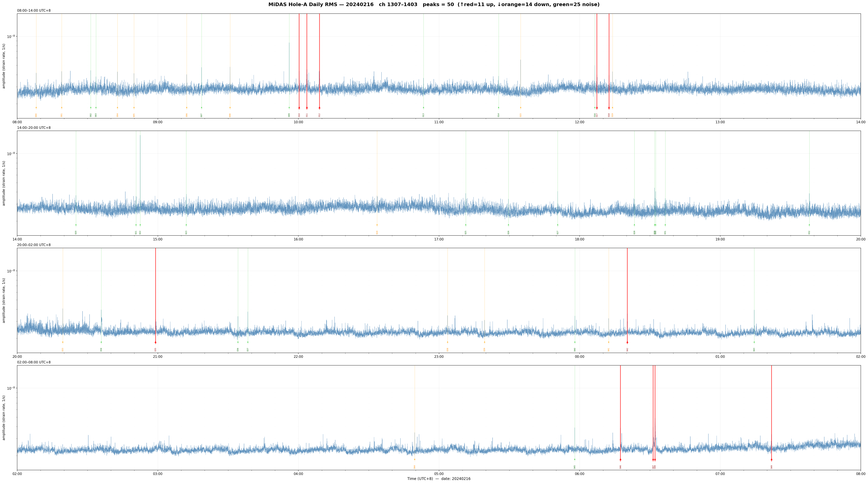The height and width of the screenshot is (483, 868).
Task: Select the 13:00 time tick label
Action: (720, 122)
